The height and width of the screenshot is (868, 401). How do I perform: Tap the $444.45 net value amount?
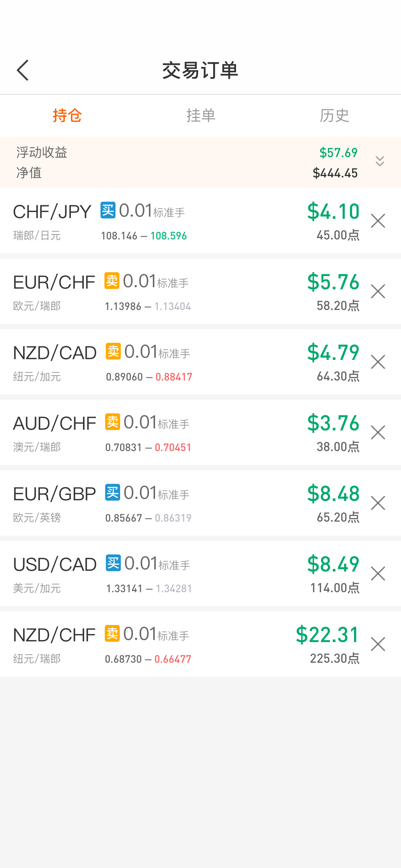[x=335, y=173]
